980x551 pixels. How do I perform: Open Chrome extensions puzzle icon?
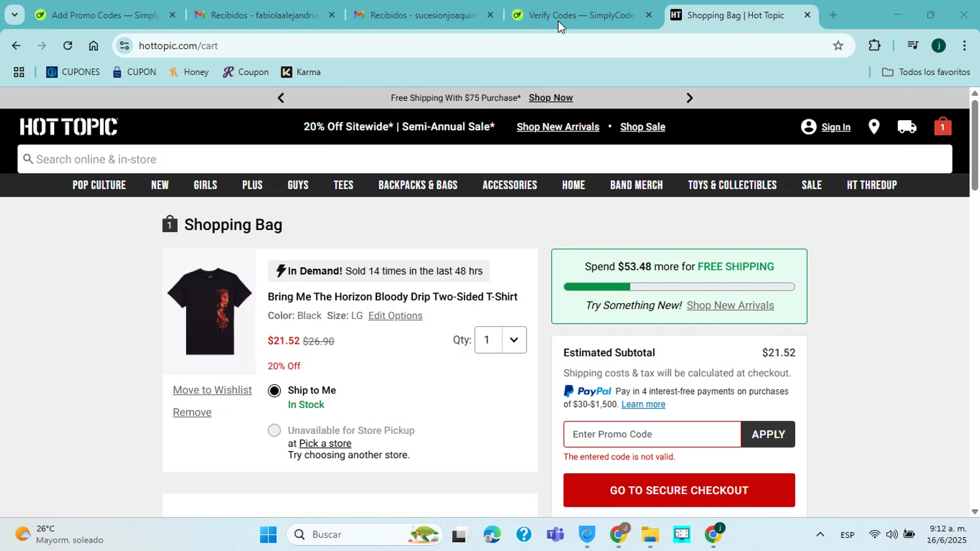[874, 45]
